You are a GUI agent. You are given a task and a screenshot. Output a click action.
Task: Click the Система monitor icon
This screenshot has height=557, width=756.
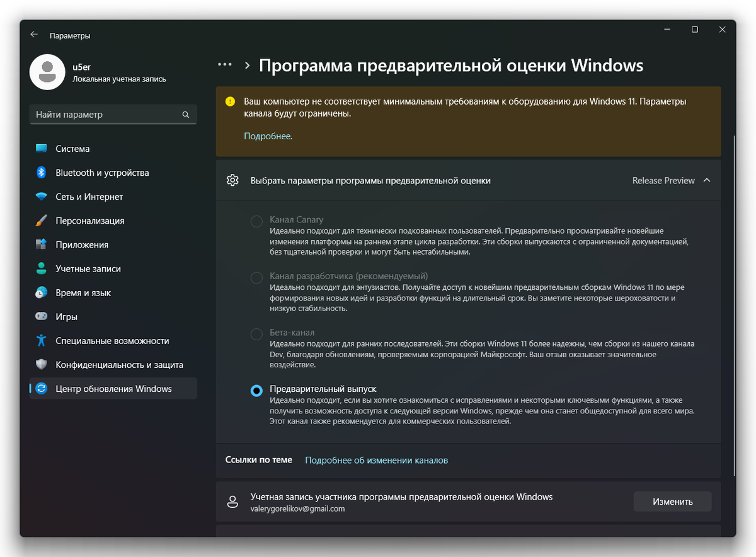point(42,149)
